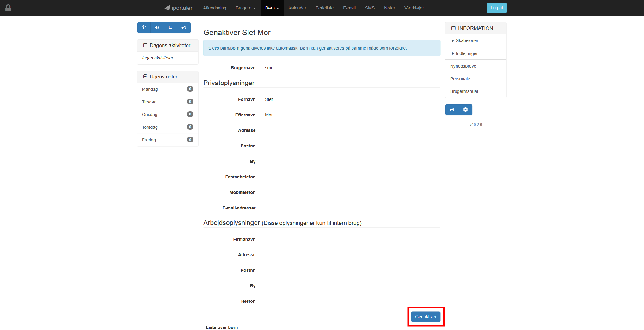644x330 pixels.
Task: Open the Kalender menu item
Action: pos(297,8)
